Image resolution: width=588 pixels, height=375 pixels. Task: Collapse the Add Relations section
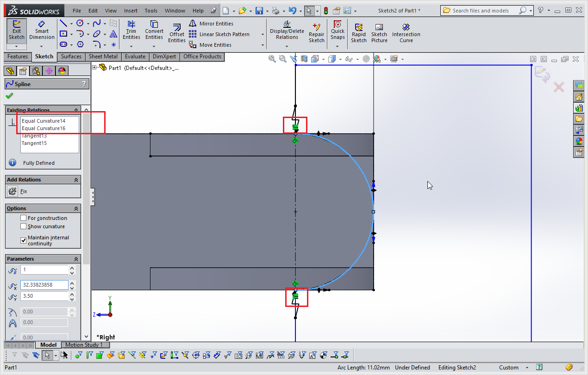76,180
